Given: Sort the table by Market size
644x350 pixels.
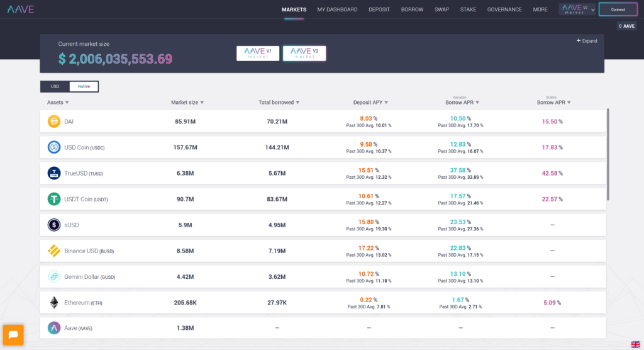Looking at the screenshot, I should tap(187, 103).
